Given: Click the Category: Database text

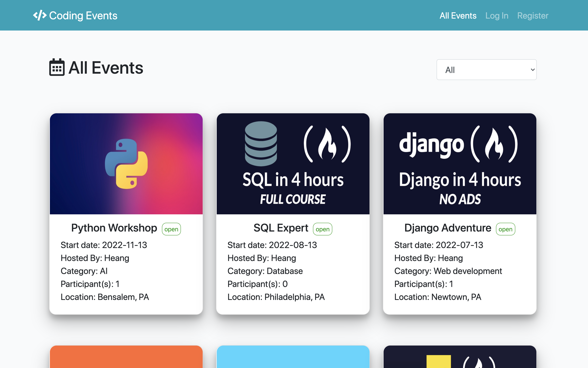Looking at the screenshot, I should point(265,271).
